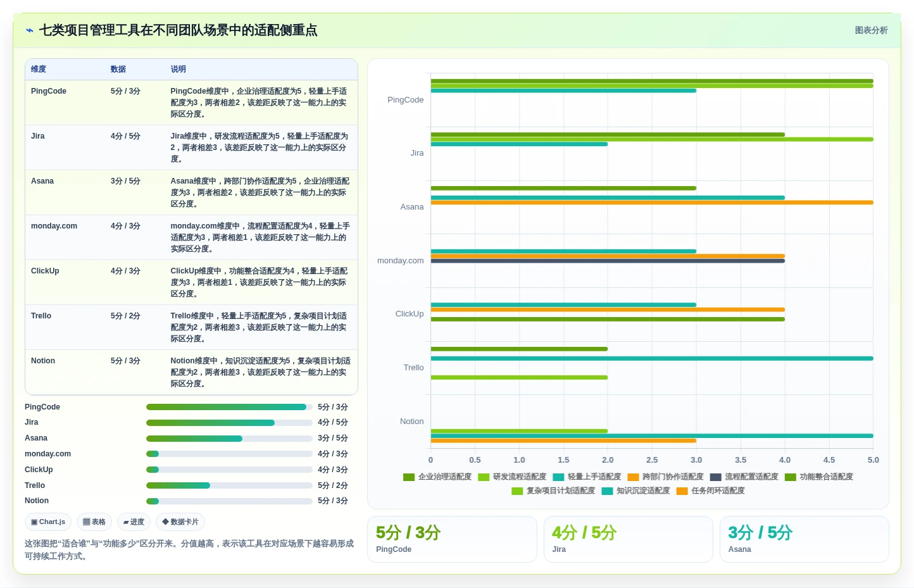Click the 5.0 tick on chart x-axis
The width and height of the screenshot is (914, 588).
pos(873,460)
